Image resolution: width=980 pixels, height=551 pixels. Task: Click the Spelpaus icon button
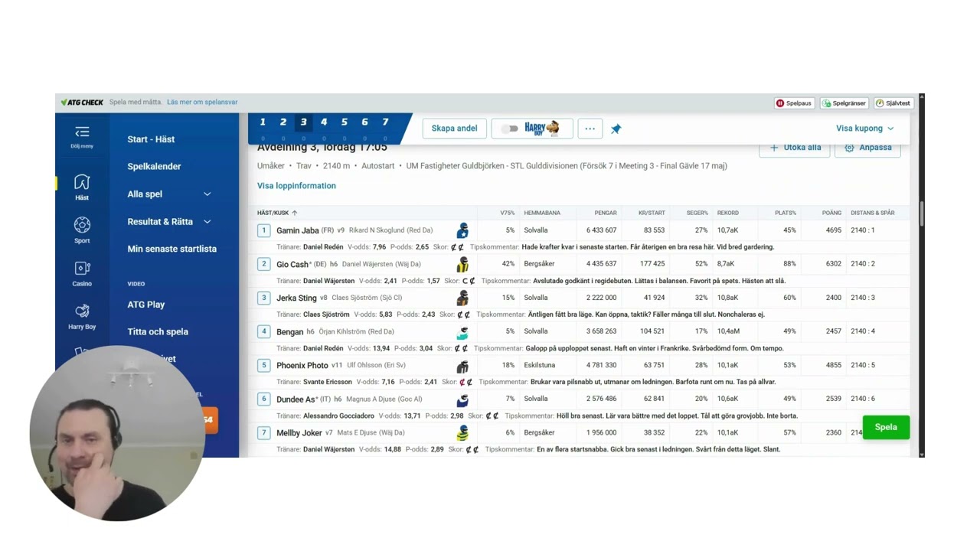(x=794, y=103)
